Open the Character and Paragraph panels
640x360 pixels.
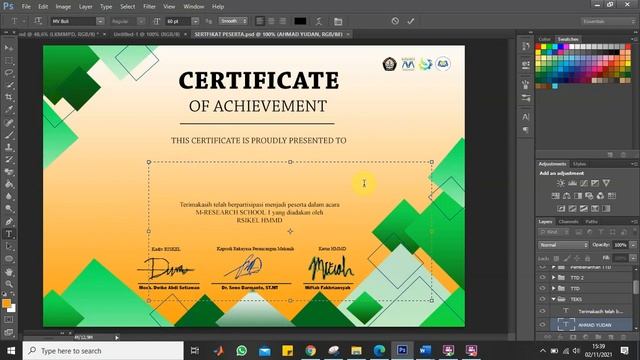click(338, 21)
